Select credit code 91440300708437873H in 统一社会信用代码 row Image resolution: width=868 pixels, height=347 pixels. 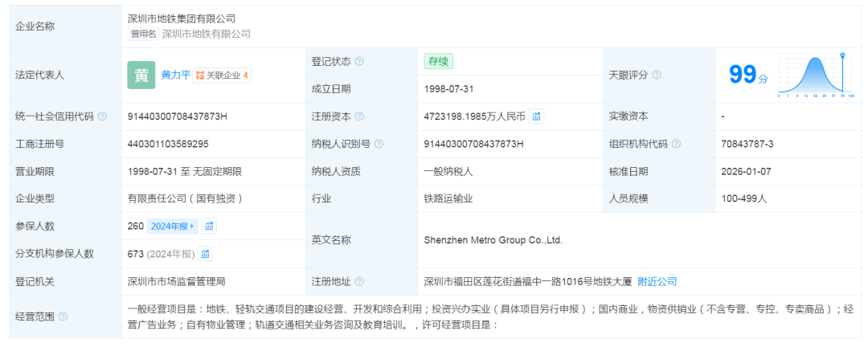178,116
